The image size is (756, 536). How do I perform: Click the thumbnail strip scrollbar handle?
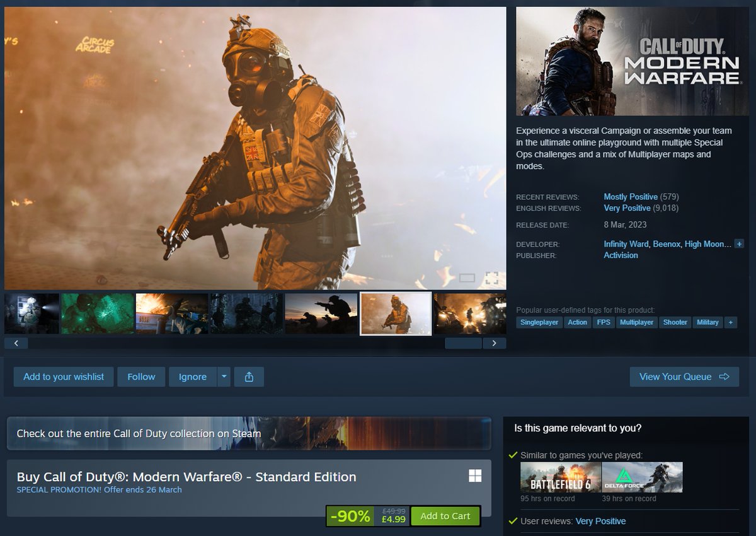[463, 343]
